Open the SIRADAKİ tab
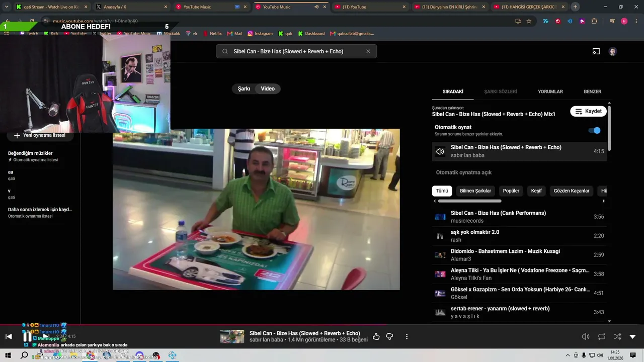This screenshot has width=644, height=362. click(453, 92)
